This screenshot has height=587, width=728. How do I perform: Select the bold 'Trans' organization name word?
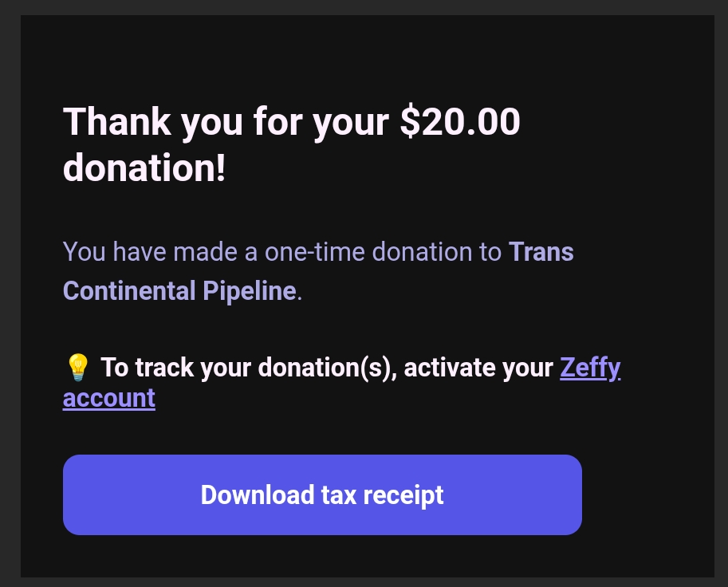coord(541,252)
